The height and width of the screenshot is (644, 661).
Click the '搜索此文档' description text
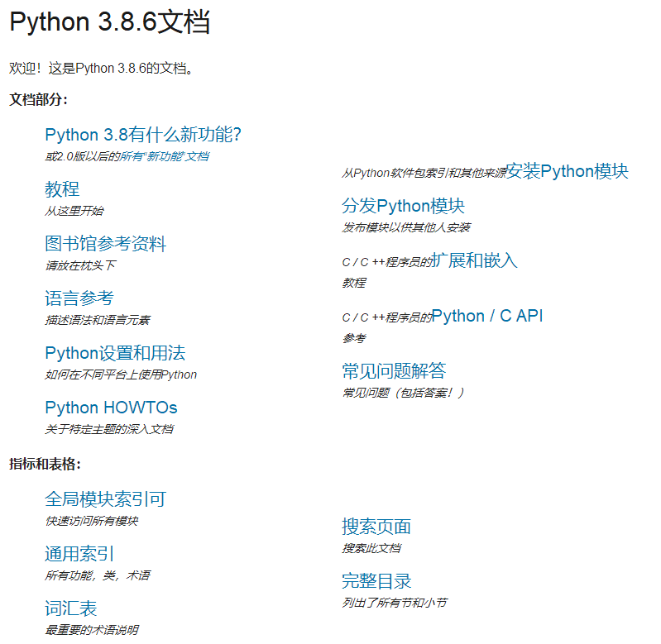[x=371, y=548]
